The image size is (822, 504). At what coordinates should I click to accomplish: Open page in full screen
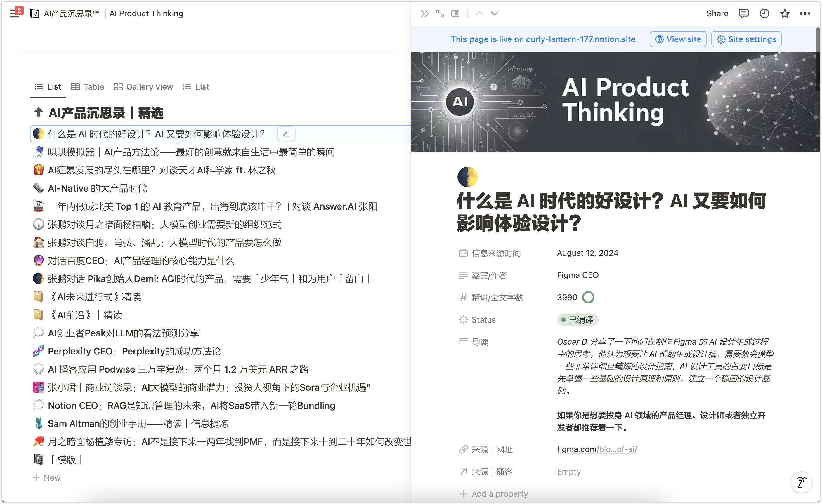(x=440, y=14)
